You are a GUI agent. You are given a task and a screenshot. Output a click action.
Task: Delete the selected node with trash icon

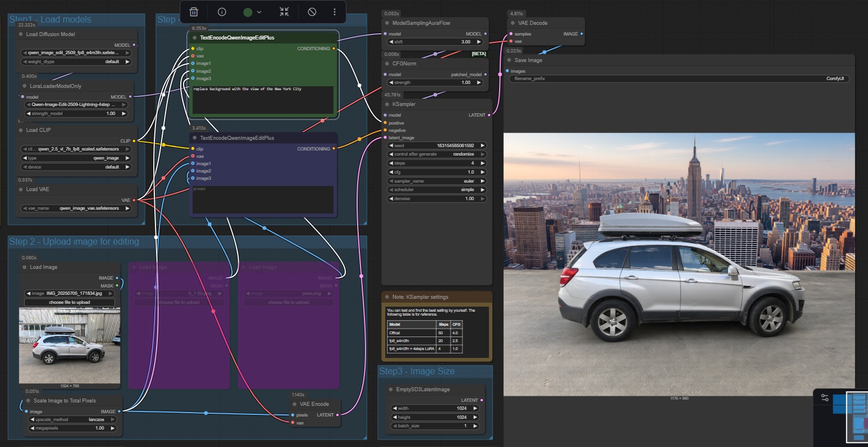(194, 12)
